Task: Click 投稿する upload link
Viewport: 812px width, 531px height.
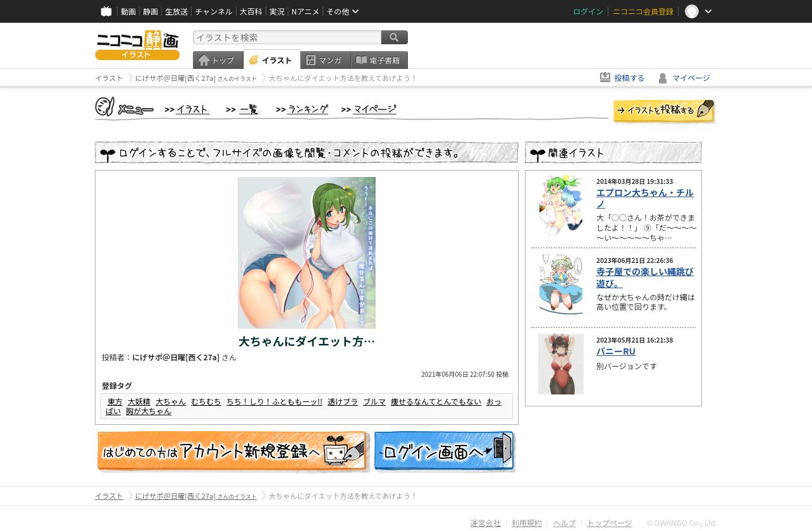Action: pyautogui.click(x=629, y=78)
